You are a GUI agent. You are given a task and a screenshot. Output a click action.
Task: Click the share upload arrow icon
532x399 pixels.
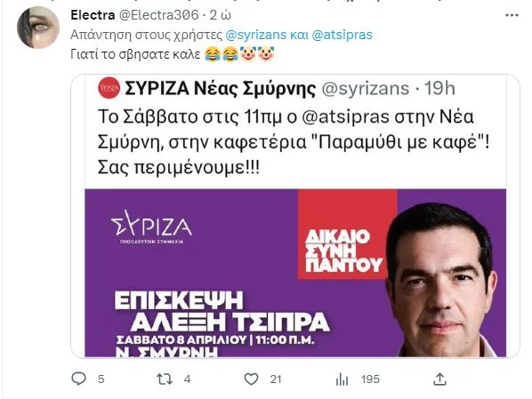coord(439,379)
